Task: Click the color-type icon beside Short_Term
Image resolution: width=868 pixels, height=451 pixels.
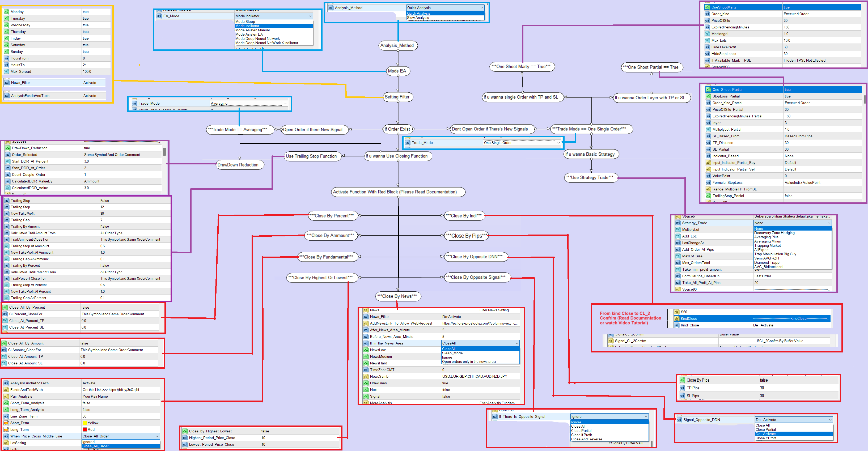Action: [6, 423]
